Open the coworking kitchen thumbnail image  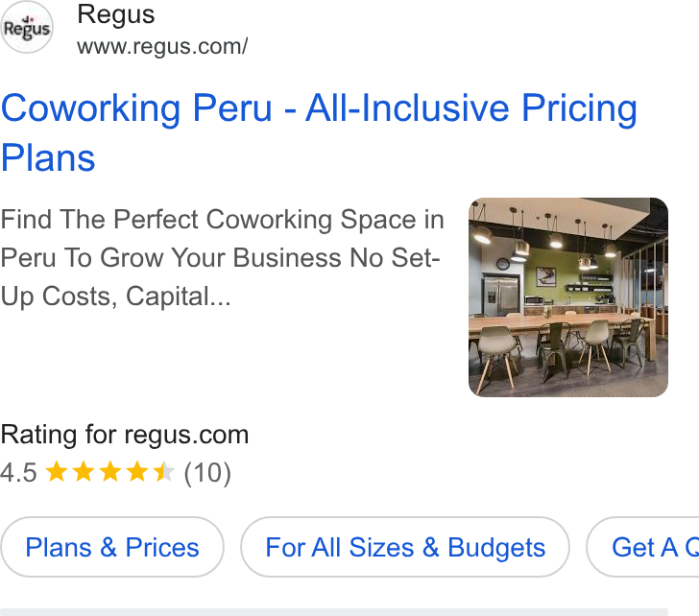click(568, 297)
